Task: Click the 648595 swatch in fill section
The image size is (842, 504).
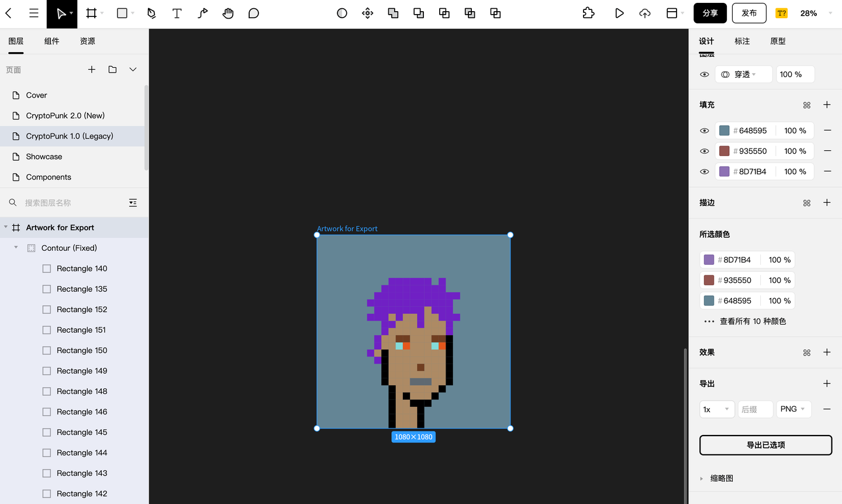Action: (x=724, y=130)
